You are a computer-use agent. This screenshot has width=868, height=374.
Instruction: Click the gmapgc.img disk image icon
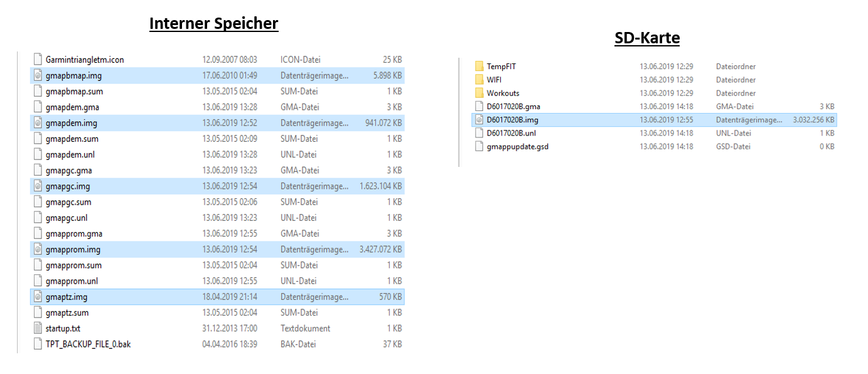tap(38, 186)
